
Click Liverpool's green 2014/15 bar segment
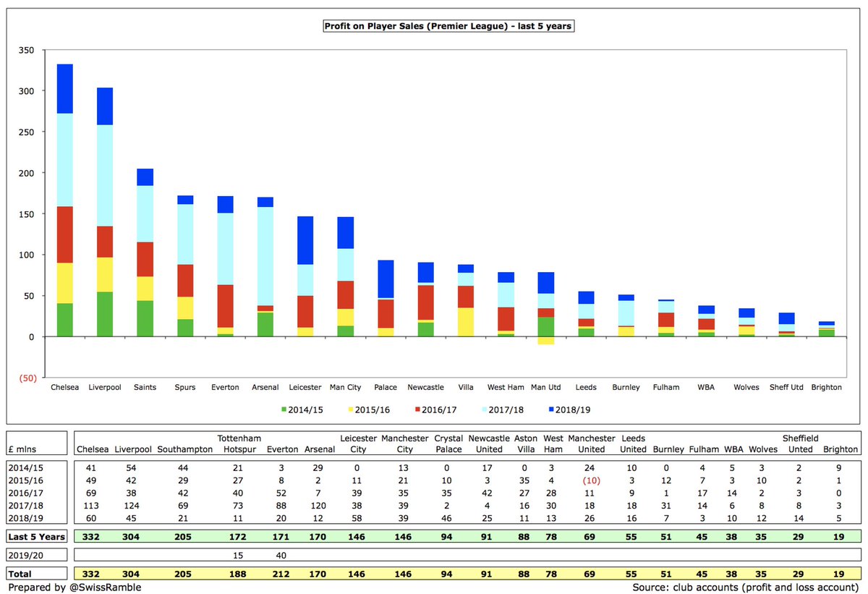pos(106,314)
